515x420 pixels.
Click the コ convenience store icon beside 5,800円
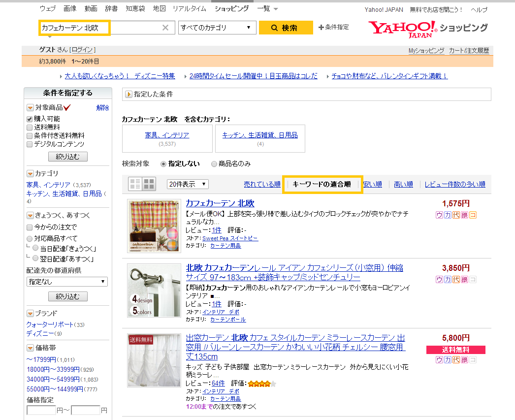click(473, 360)
